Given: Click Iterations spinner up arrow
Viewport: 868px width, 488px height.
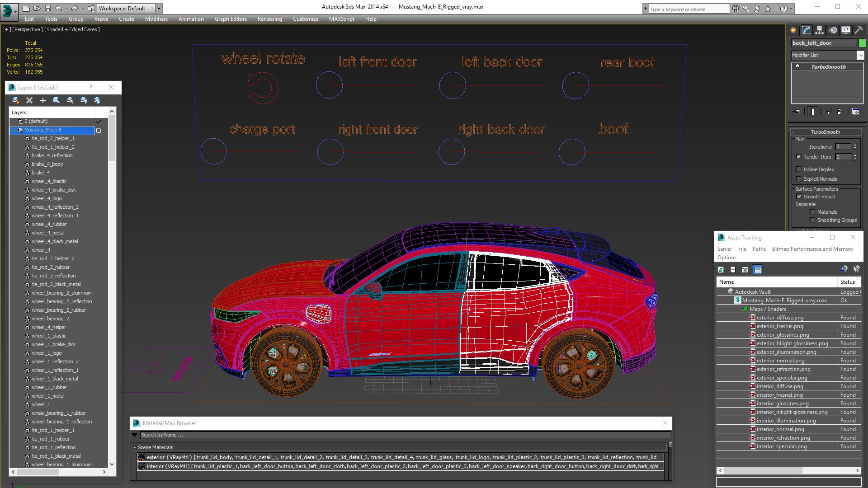Looking at the screenshot, I should click(855, 145).
